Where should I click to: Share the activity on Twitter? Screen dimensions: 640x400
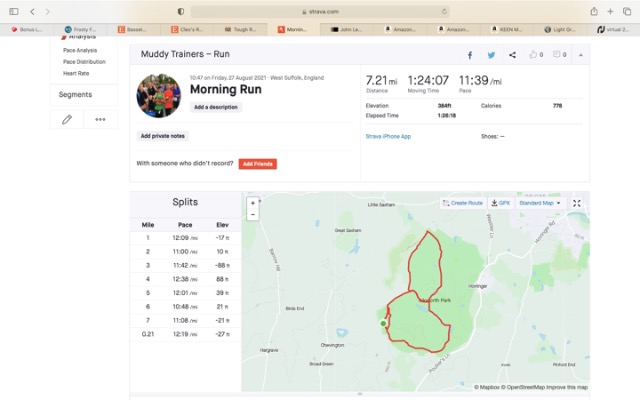tap(491, 55)
